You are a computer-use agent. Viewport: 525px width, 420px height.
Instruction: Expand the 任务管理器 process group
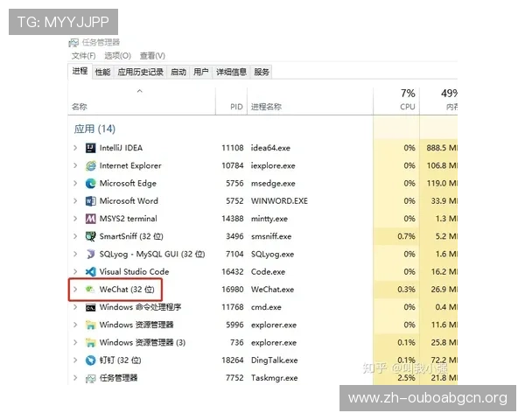click(75, 378)
